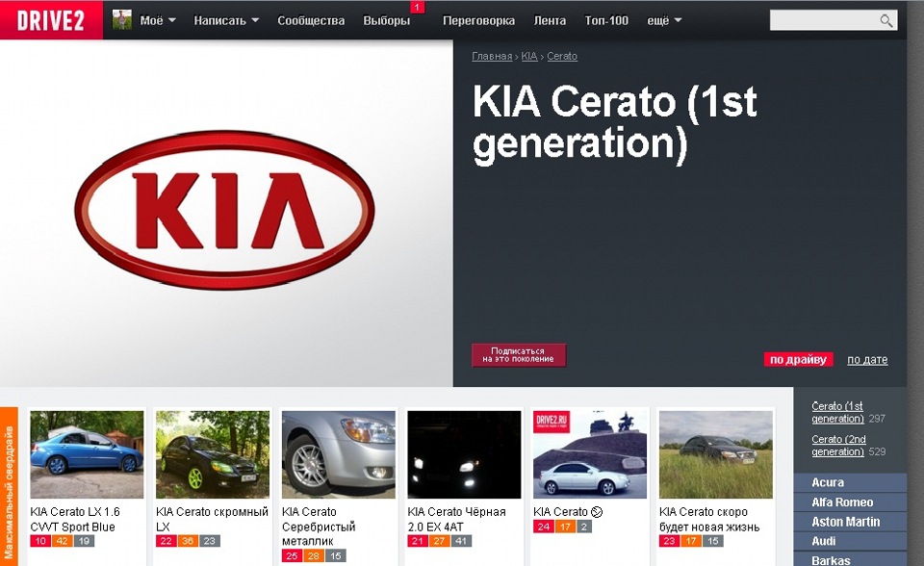Open the Выборы menu item

coord(387,20)
